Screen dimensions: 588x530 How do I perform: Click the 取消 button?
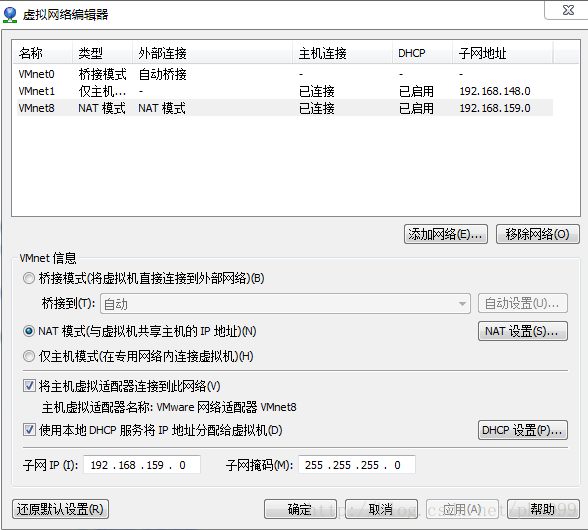(x=381, y=509)
